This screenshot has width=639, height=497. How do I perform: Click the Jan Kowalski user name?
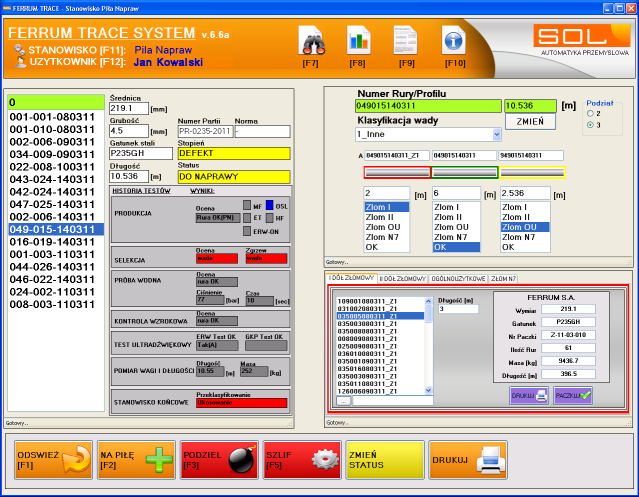pos(168,62)
